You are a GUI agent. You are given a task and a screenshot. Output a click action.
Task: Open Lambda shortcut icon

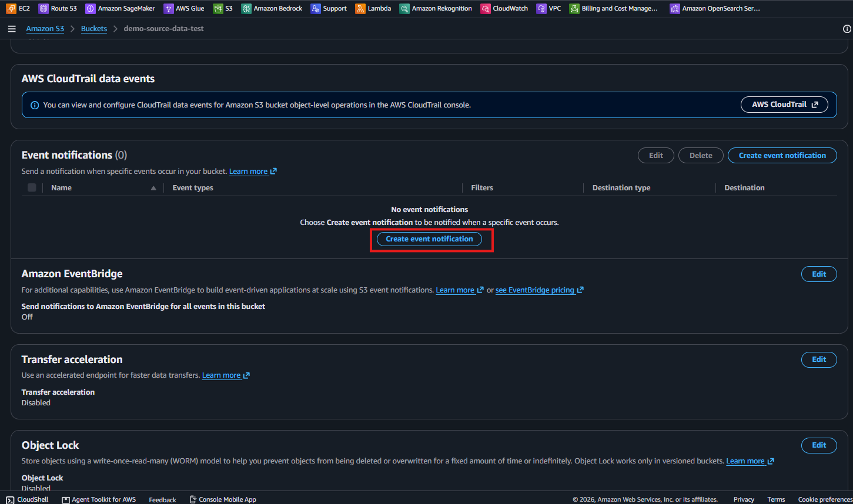pyautogui.click(x=360, y=8)
